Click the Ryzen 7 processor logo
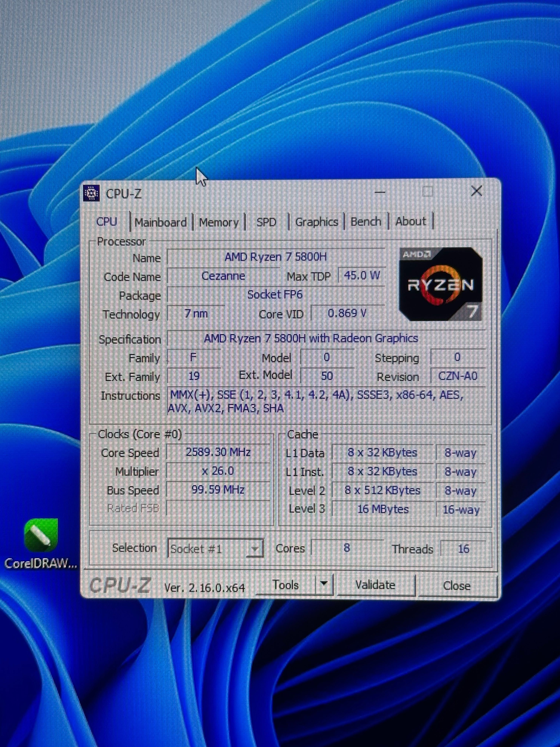 pos(441,284)
